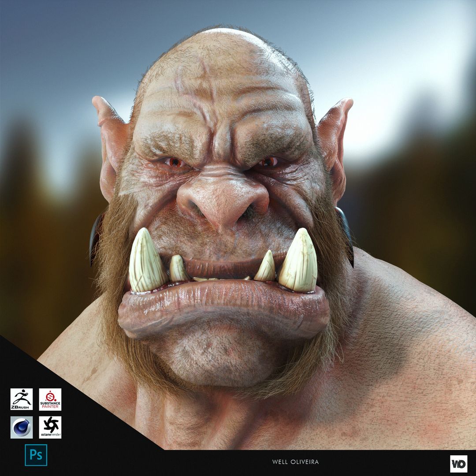Click the Cinema 4D sphere icon
Screen dimensions: 476x476
pos(22,427)
